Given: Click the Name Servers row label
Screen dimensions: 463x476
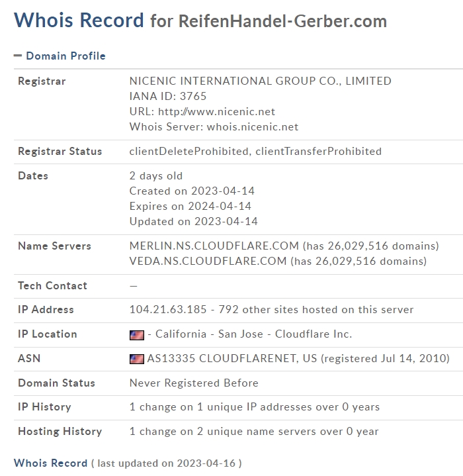Looking at the screenshot, I should click(55, 246).
